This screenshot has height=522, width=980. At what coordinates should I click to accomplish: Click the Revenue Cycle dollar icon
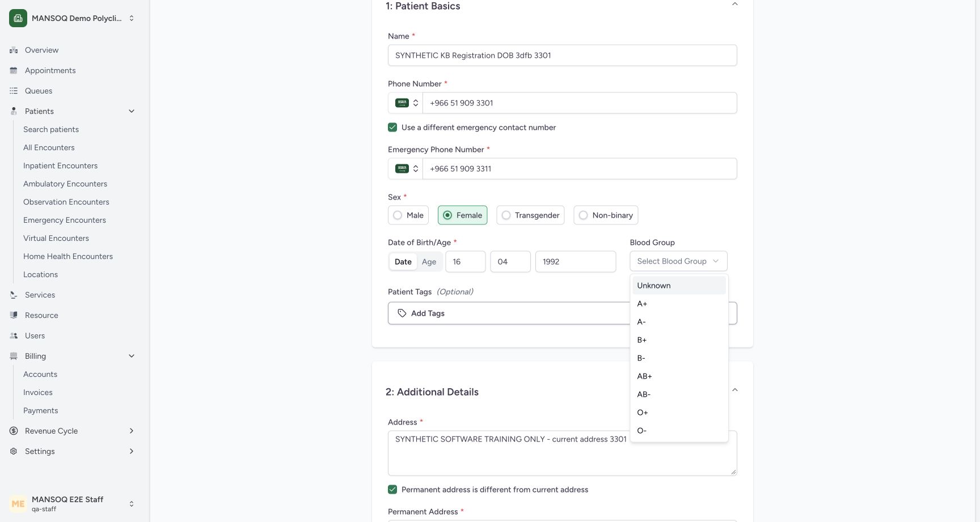(14, 431)
